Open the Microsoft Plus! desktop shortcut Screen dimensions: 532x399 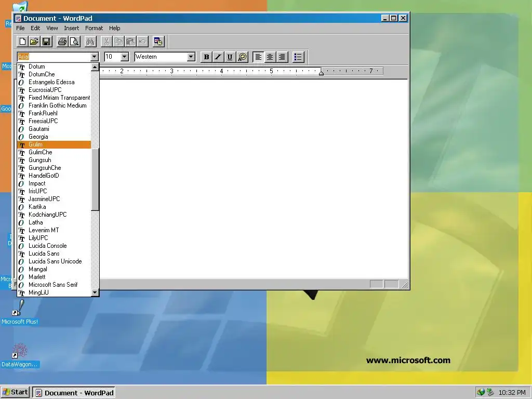click(x=20, y=313)
